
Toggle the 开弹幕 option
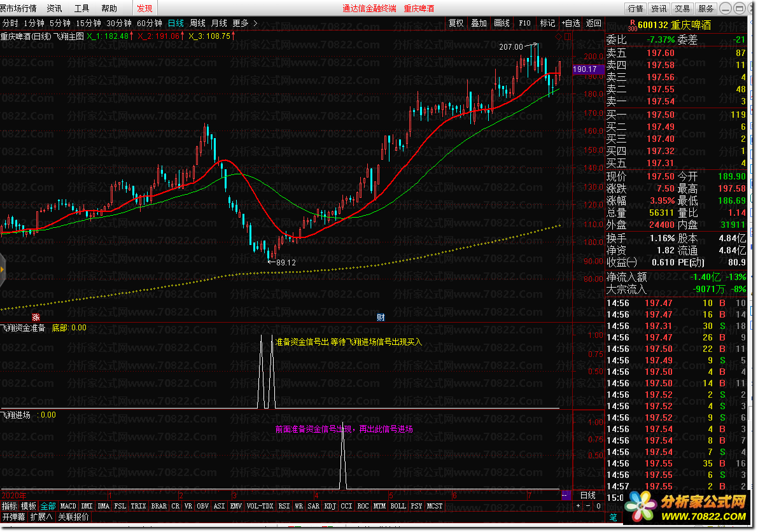(x=13, y=517)
